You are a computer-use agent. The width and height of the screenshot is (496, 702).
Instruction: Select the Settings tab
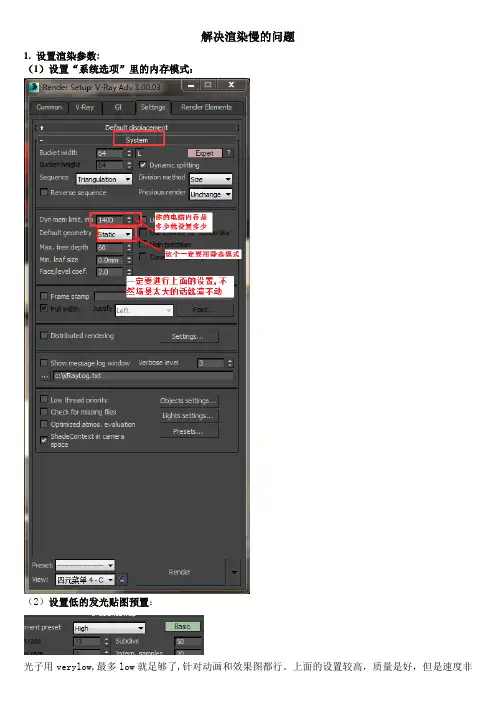coord(153,107)
